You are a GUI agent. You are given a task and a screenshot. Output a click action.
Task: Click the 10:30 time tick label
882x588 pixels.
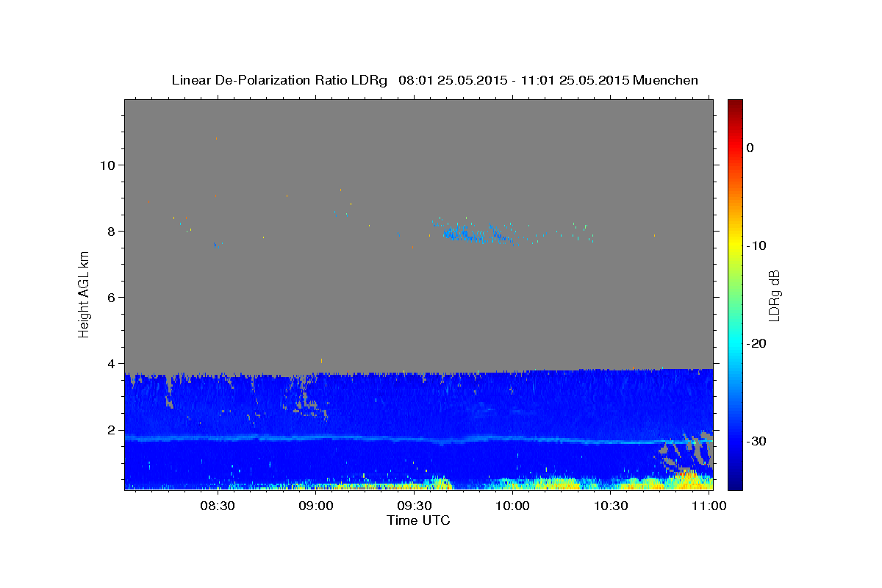(x=610, y=506)
